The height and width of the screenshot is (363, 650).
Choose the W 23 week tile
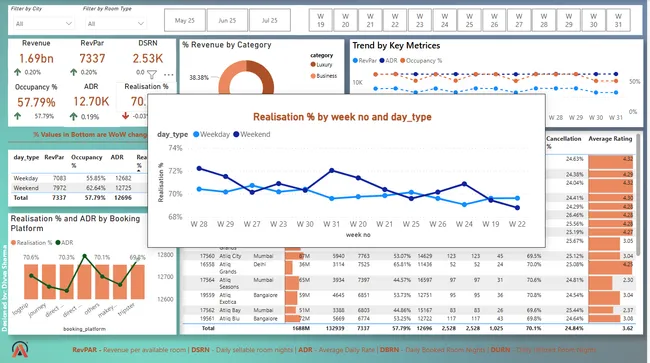[x=420, y=20]
